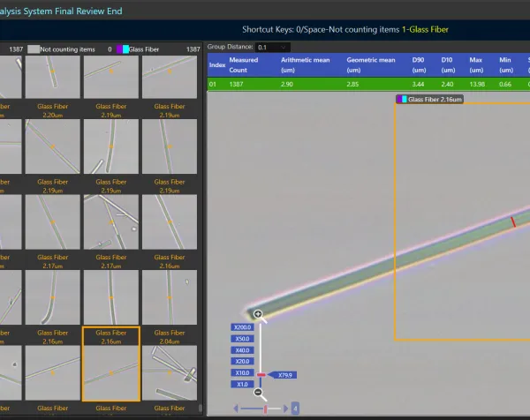Click the gray Not counting items swatch
This screenshot has height=420, width=530.
coord(34,49)
